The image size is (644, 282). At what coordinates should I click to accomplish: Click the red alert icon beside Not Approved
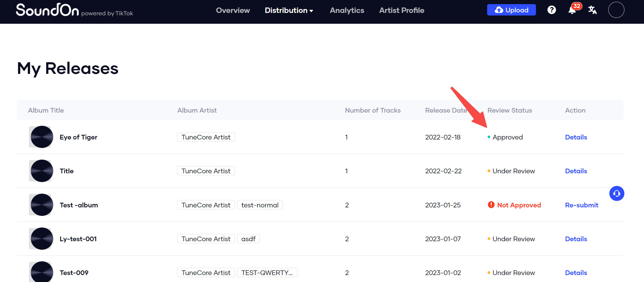click(x=491, y=205)
